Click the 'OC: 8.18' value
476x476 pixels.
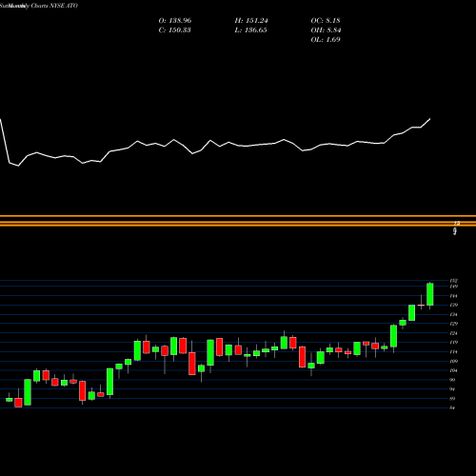[326, 21]
